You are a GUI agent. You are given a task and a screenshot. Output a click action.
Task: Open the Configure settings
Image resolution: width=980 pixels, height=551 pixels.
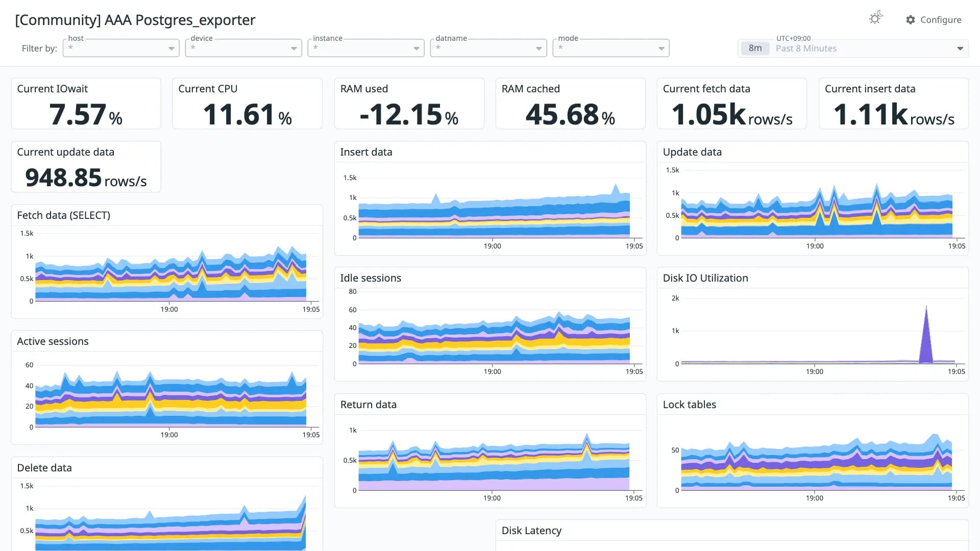934,19
